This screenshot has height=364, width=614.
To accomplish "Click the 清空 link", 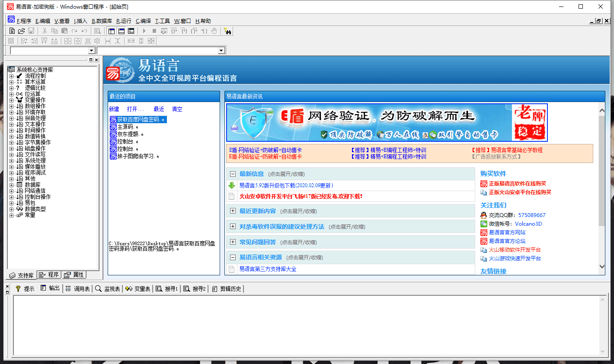I will coord(177,109).
